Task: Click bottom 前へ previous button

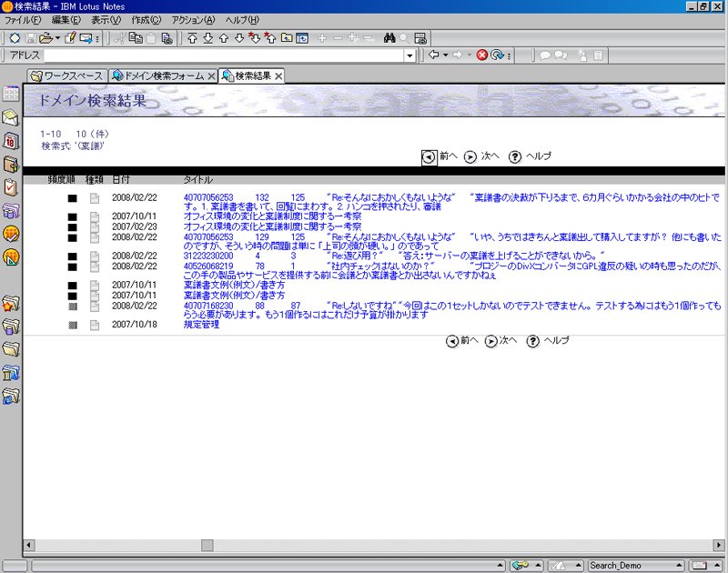Action: point(461,341)
